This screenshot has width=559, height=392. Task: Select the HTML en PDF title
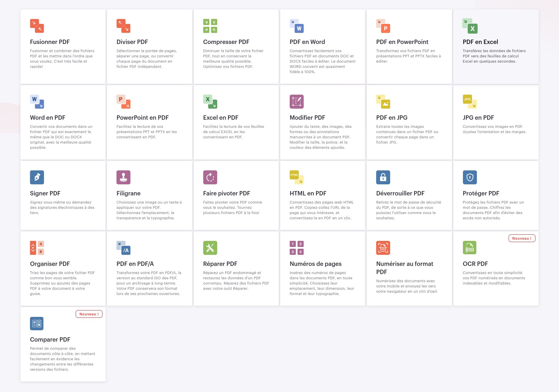coord(308,193)
